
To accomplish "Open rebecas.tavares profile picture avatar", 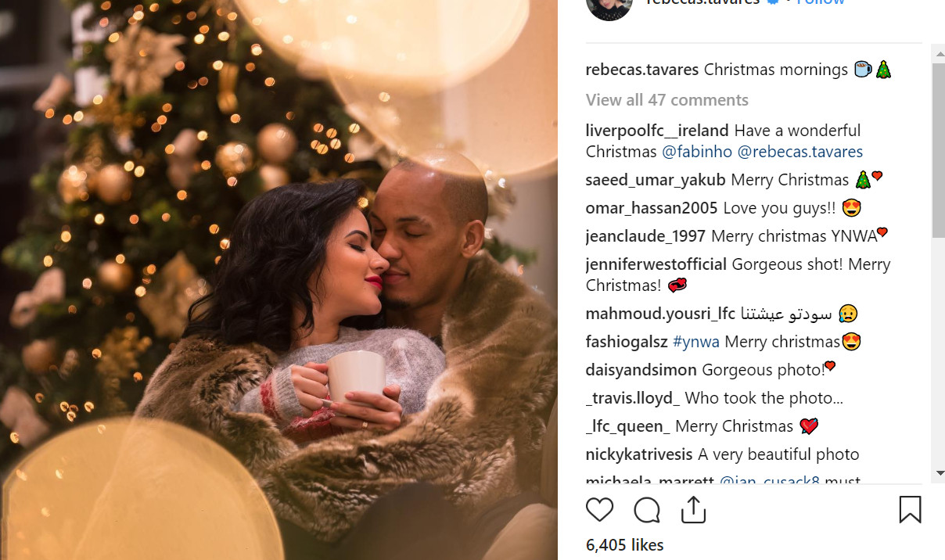I will tap(609, 8).
